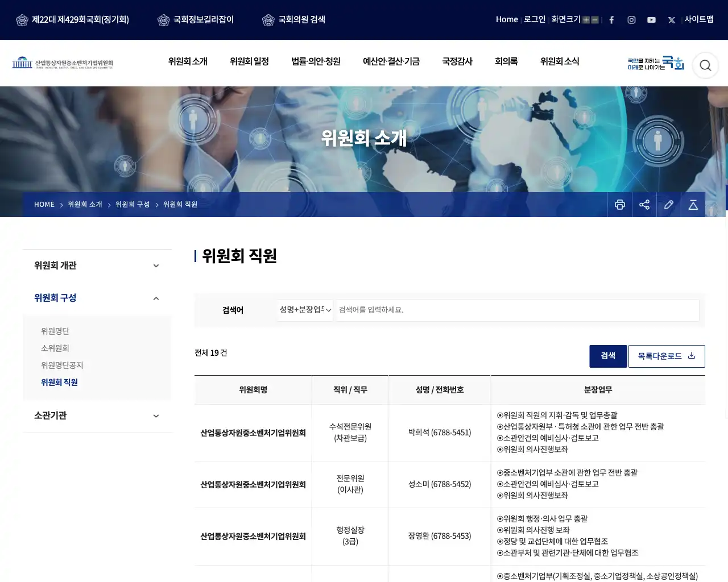
Task: Open the 예산안·결산·기금 main menu
Action: tap(391, 61)
